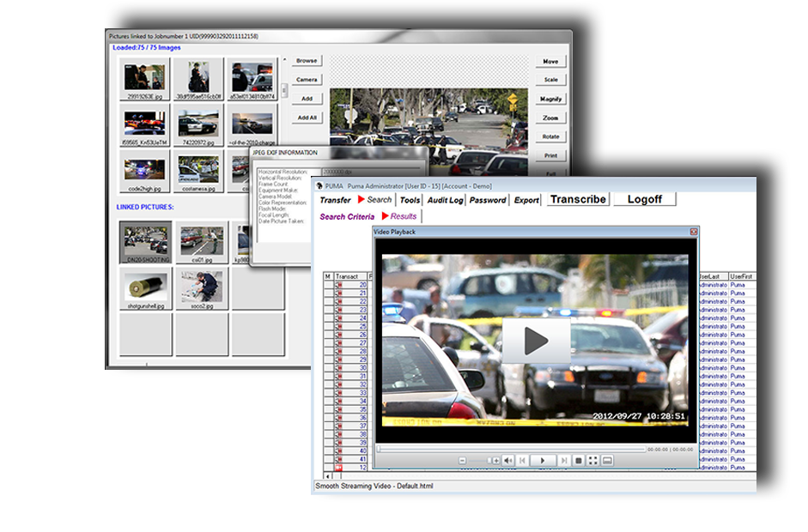Click the Browse button in Pictures window
The height and width of the screenshot is (532, 808).
tap(307, 61)
